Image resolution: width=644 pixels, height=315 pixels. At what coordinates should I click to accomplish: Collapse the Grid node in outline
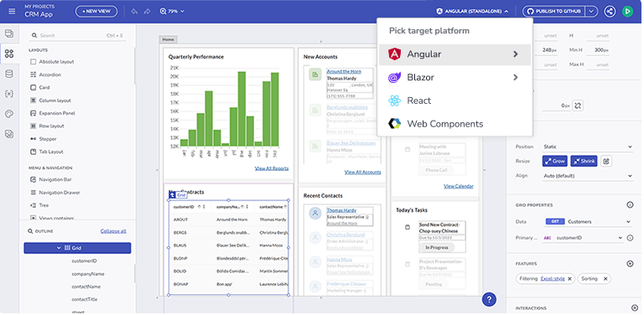tap(59, 248)
